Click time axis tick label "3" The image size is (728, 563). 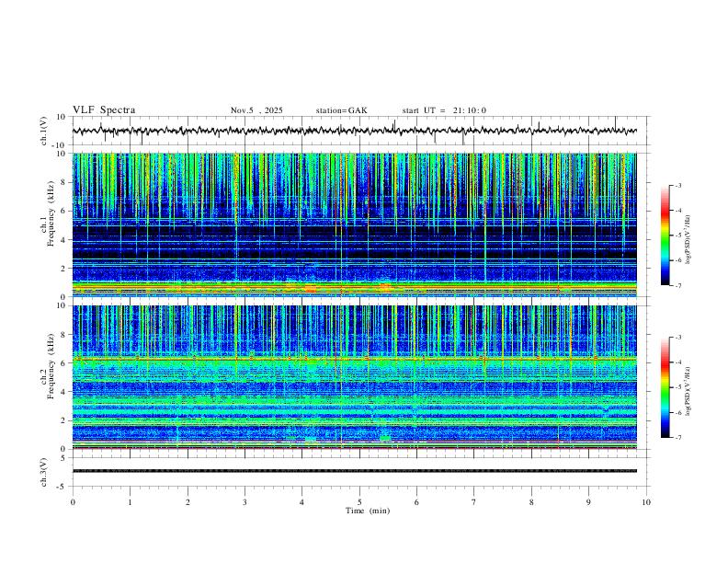pyautogui.click(x=245, y=502)
